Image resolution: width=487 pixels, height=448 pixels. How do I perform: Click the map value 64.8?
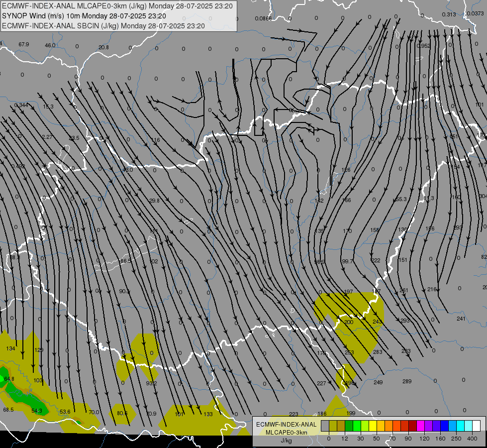pyautogui.click(x=9, y=379)
